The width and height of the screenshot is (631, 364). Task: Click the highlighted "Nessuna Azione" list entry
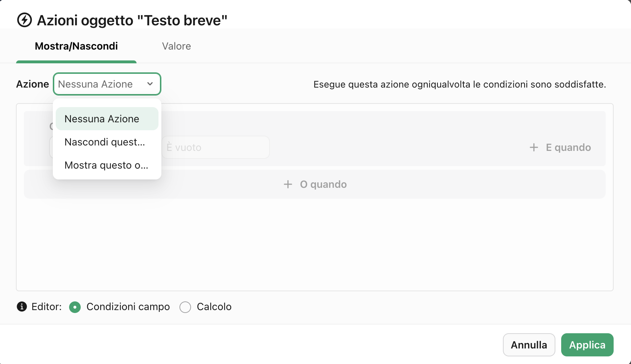tap(102, 119)
